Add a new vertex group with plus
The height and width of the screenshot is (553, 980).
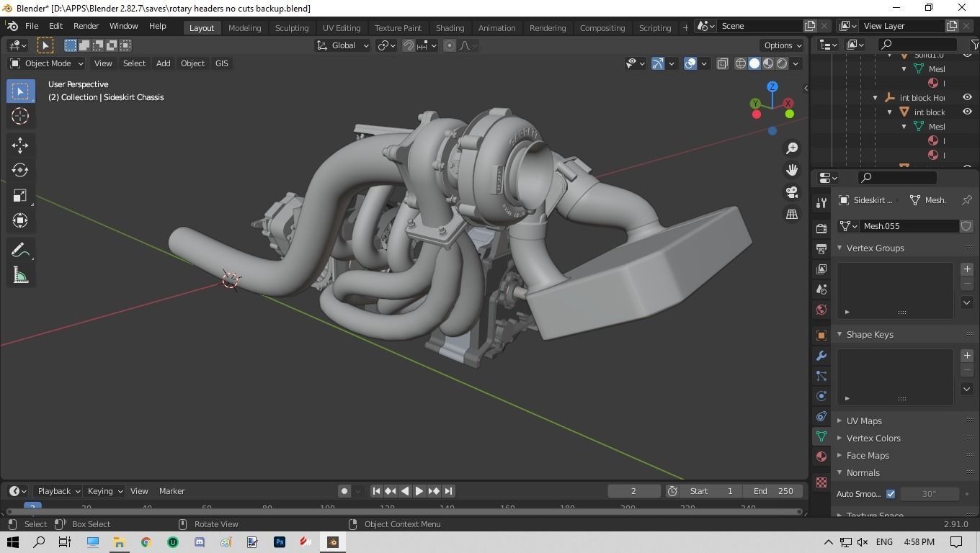point(967,269)
